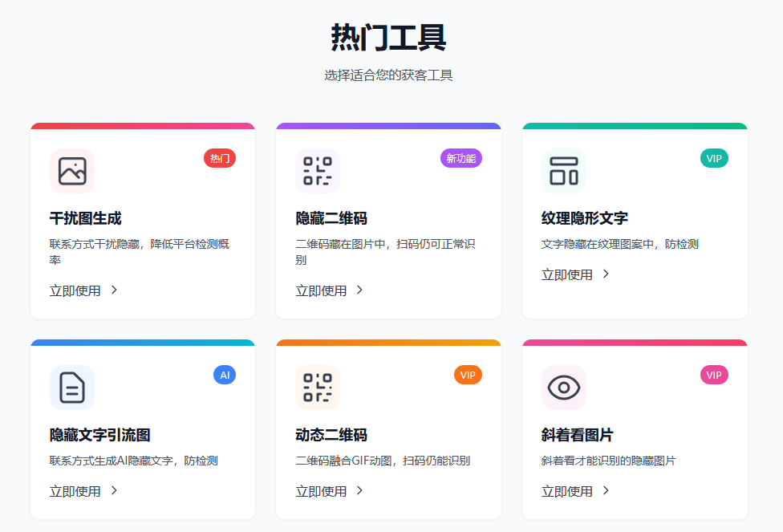Select the 纹理隐形文字 card title

(x=585, y=218)
